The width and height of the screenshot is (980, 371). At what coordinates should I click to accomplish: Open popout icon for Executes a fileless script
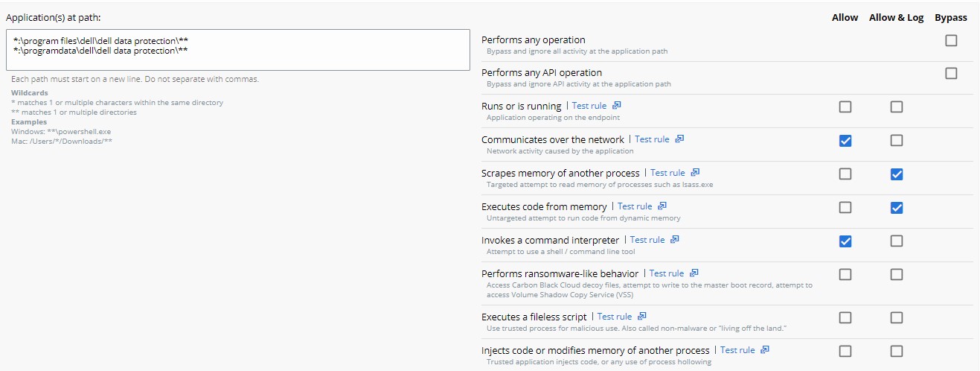pyautogui.click(x=642, y=317)
